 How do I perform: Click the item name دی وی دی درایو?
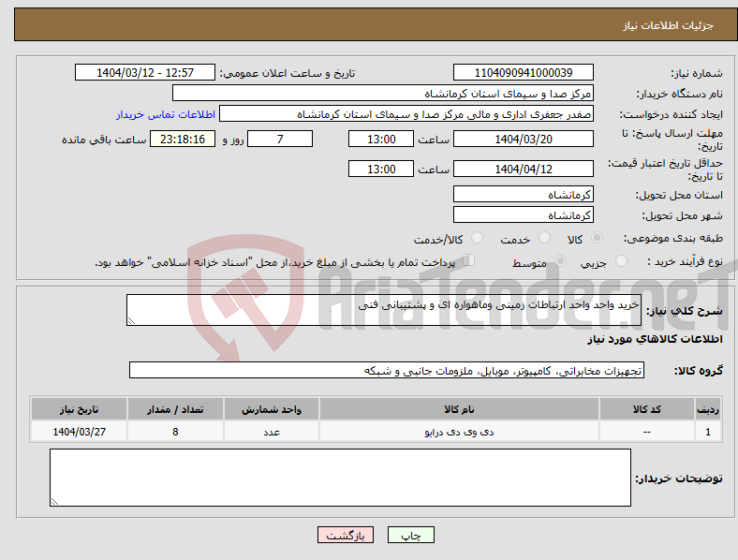click(x=459, y=432)
